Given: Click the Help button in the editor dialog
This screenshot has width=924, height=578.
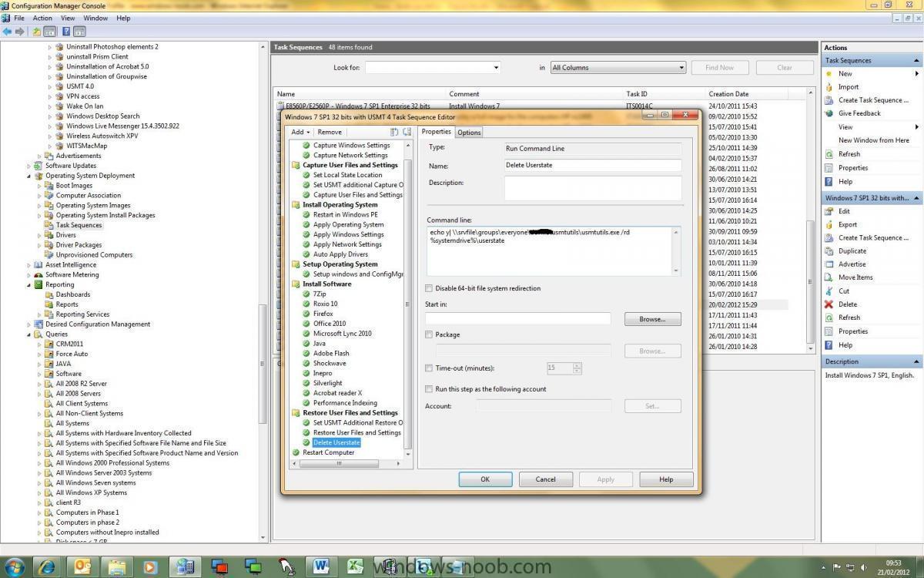Looking at the screenshot, I should tap(666, 479).
